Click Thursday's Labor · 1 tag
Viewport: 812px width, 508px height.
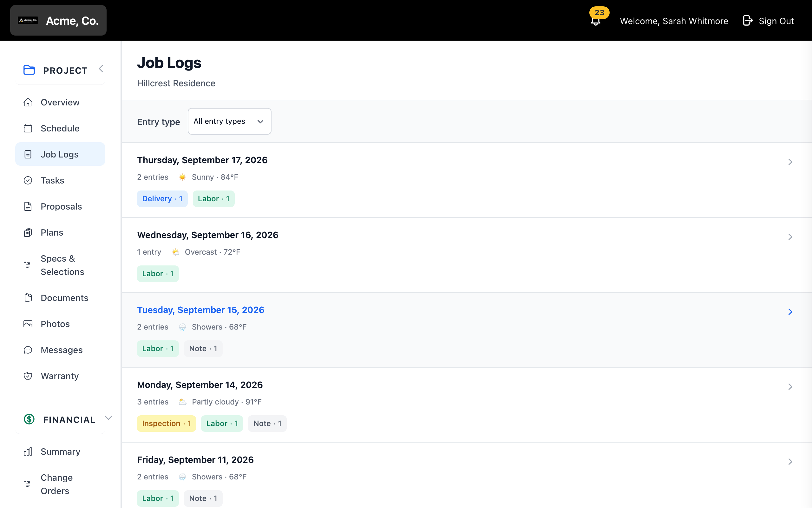point(214,198)
